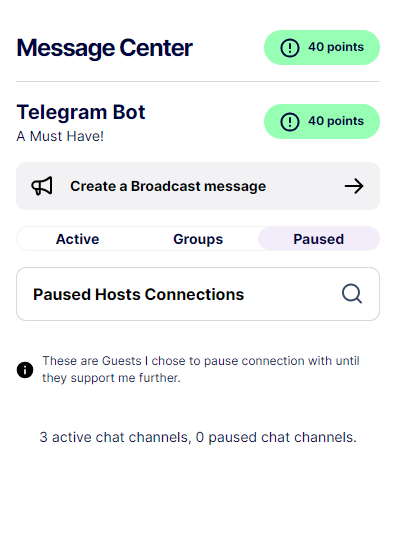This screenshot has width=395, height=547.
Task: Switch to the Groups tab
Action: (198, 239)
